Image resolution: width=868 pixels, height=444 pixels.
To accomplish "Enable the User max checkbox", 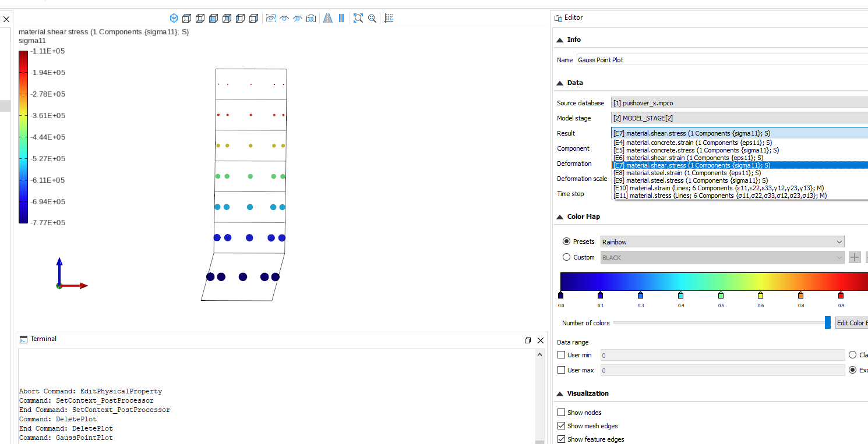I will coord(562,370).
